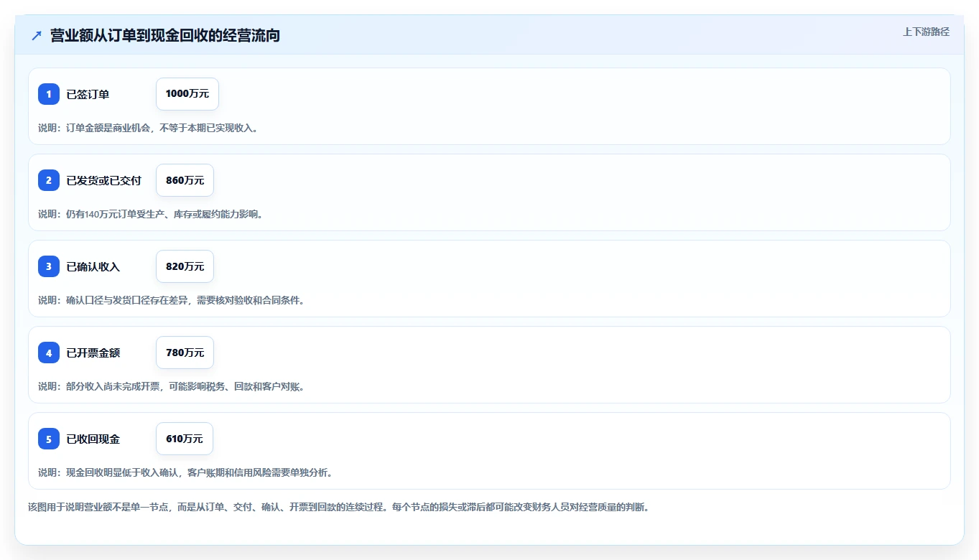Image resolution: width=979 pixels, height=560 pixels.
Task: Click the 1000万元 value chip
Action: [187, 94]
